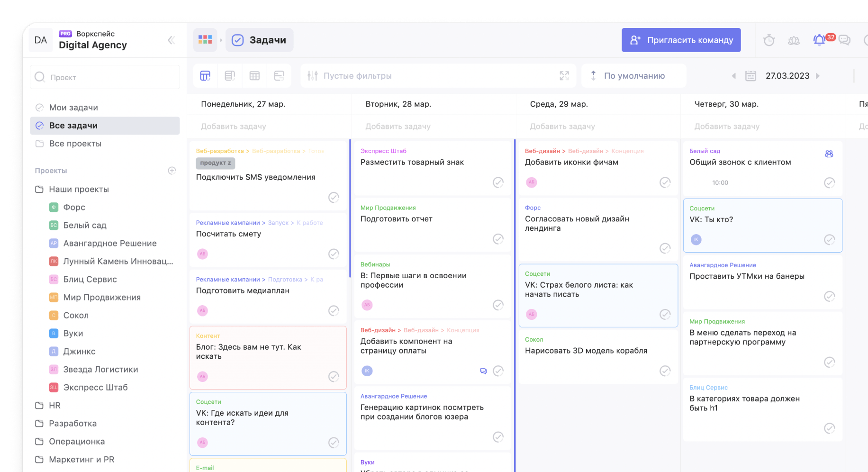Open task Согласовать новый дизайн лендинга
Screen dimensions: 868x472
[577, 223]
